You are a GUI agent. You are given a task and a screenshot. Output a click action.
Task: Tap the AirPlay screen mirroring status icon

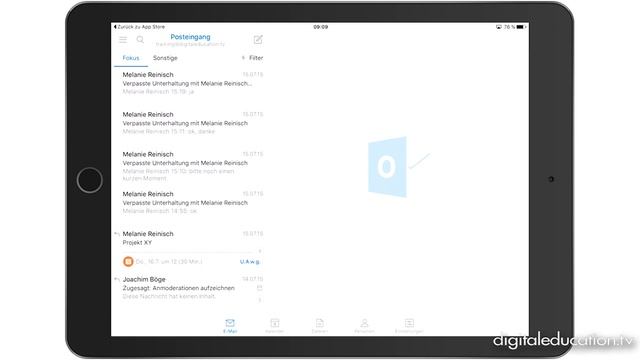(x=499, y=27)
